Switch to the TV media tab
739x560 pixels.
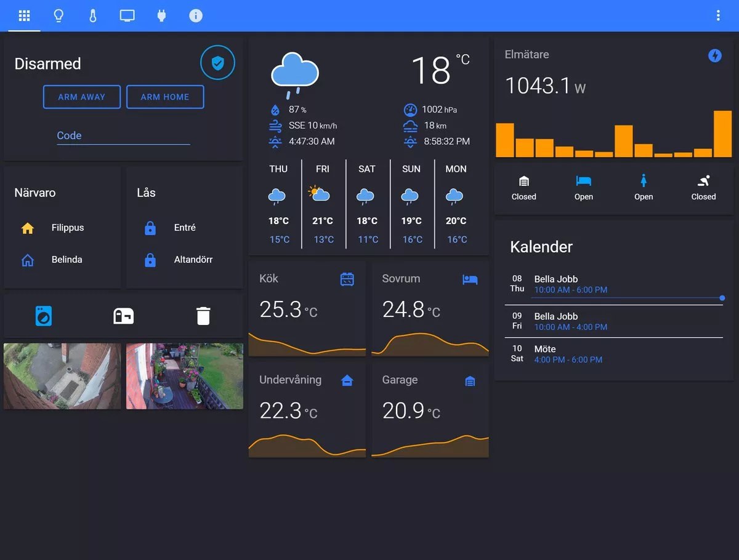(x=127, y=15)
